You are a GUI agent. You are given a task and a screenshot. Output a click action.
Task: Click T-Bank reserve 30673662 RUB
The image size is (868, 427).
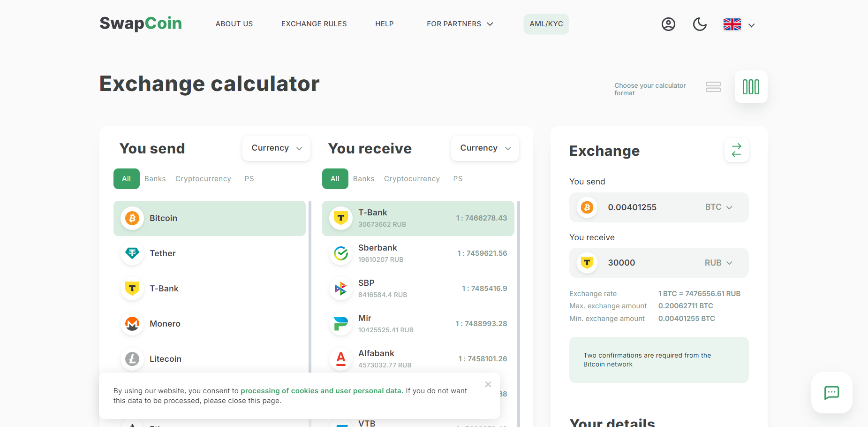point(382,225)
